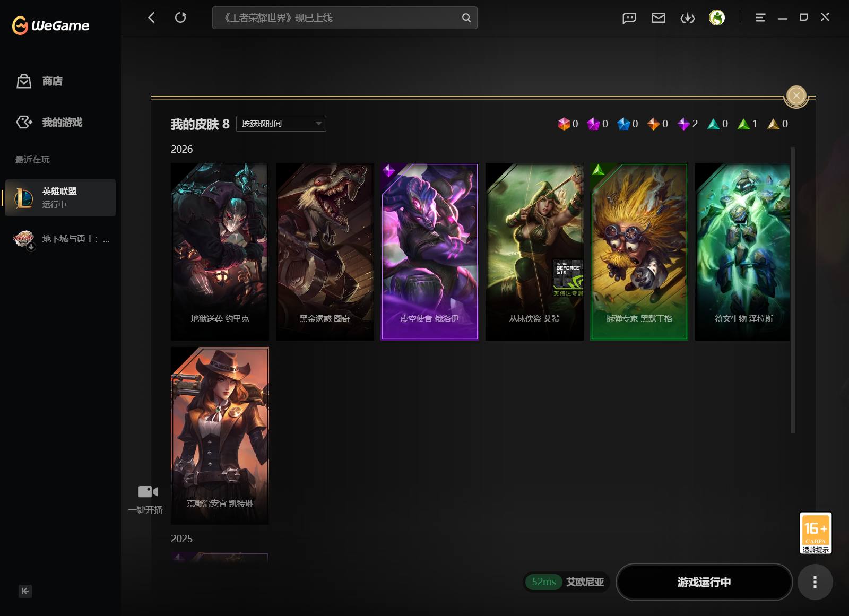The width and height of the screenshot is (849, 616).
Task: Open the 商店 store page
Action: pyautogui.click(x=40, y=81)
